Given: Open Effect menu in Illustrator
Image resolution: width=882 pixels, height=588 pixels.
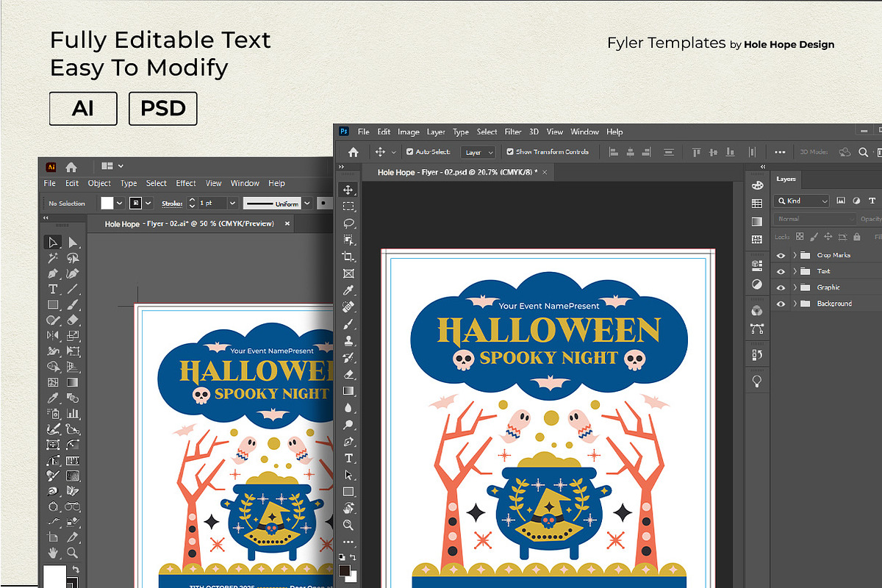Looking at the screenshot, I should click(186, 184).
